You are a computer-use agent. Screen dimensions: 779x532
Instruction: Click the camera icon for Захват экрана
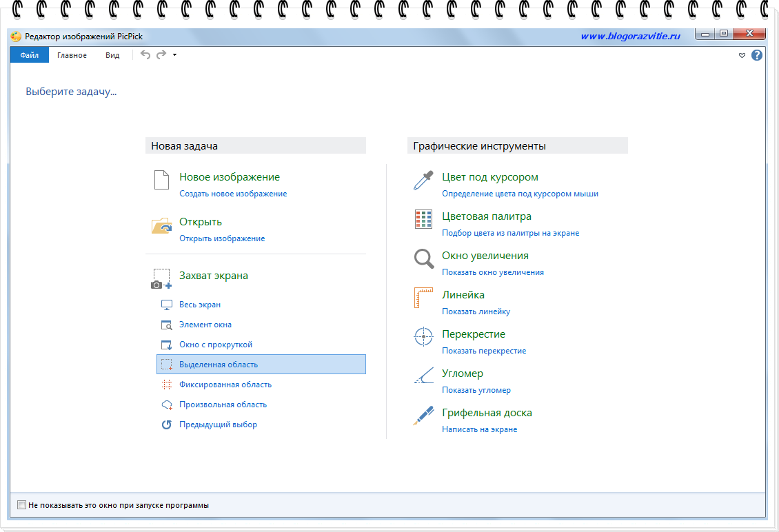(161, 279)
